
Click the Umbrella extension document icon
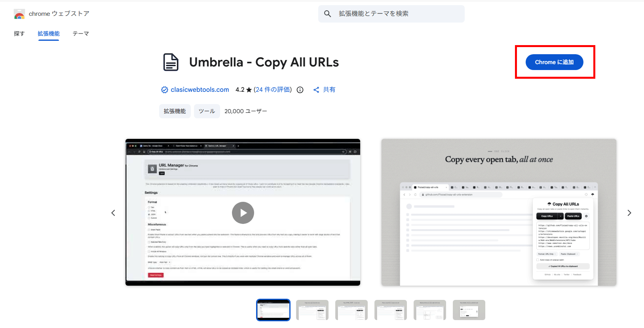(x=171, y=62)
